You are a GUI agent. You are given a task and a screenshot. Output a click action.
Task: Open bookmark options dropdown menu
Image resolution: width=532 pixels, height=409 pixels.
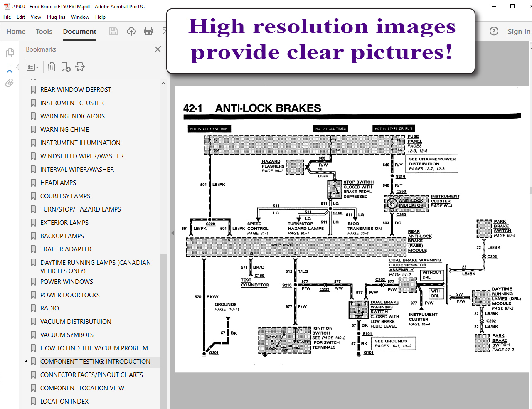click(x=32, y=67)
